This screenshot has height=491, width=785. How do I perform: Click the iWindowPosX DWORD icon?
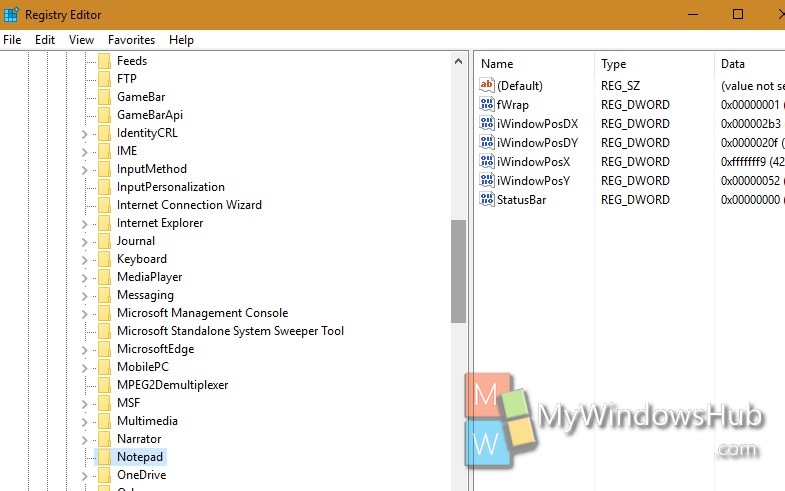[487, 161]
